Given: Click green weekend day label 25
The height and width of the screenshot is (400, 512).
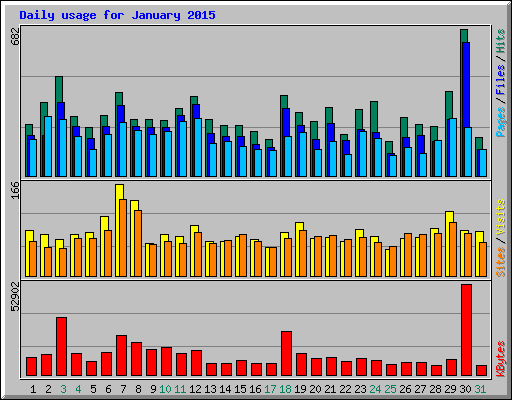Looking at the screenshot, I should [390, 389].
